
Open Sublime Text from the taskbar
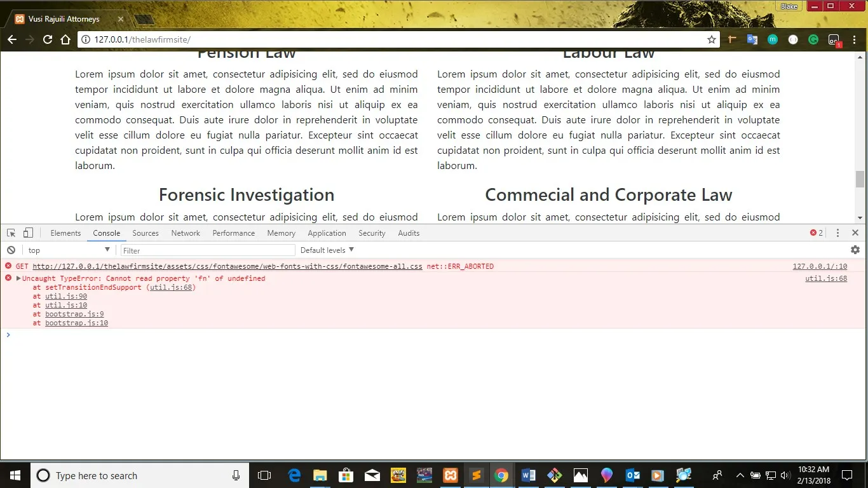point(476,475)
